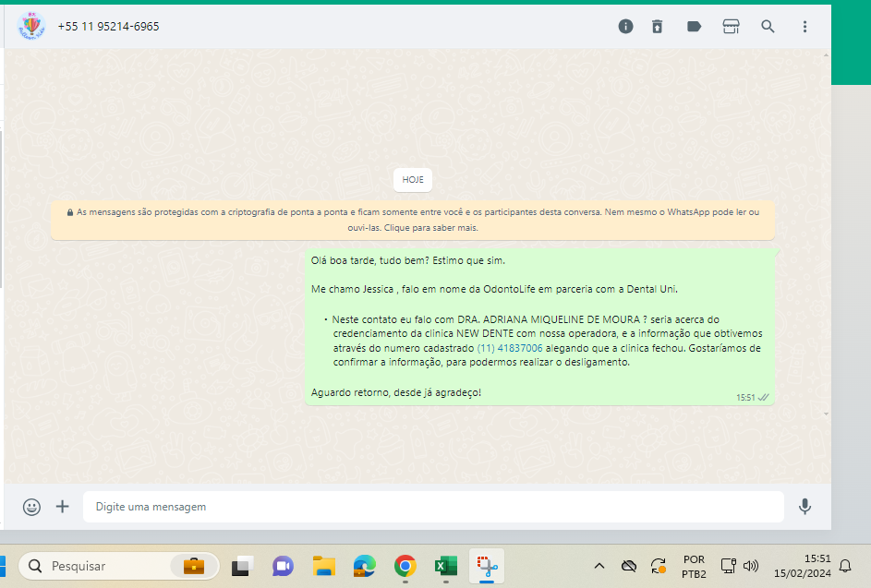The width and height of the screenshot is (871, 588).
Task: Open the three-dot chat menu
Action: (804, 26)
